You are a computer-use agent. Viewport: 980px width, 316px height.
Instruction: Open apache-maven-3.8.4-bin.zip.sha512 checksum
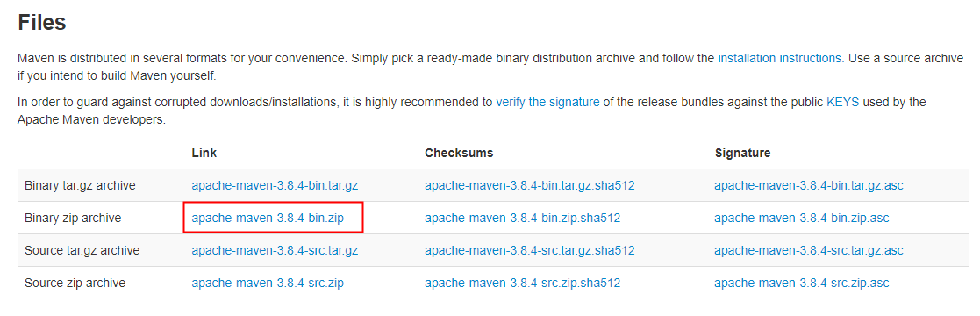click(x=523, y=219)
